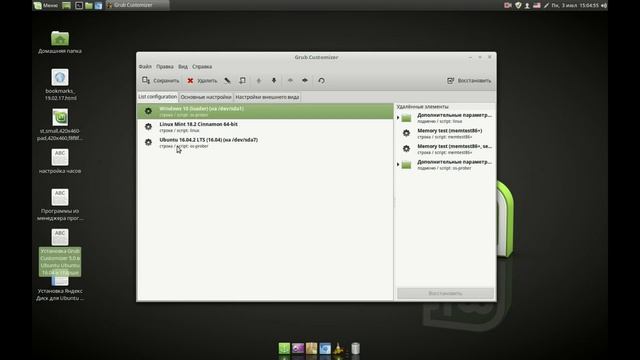The image size is (640, 360).
Task: Open the Вид menu
Action: pos(183,67)
